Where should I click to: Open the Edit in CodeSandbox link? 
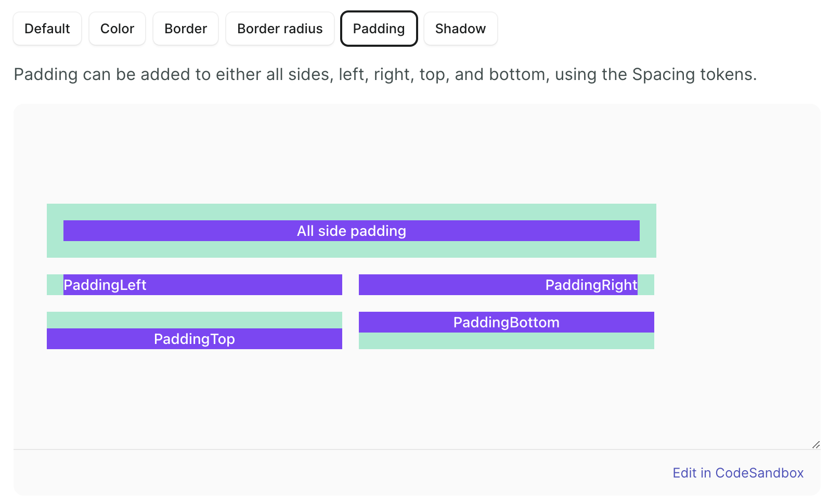738,473
